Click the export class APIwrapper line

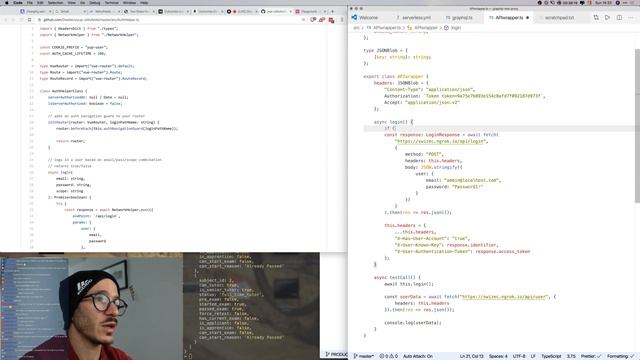pos(396,76)
